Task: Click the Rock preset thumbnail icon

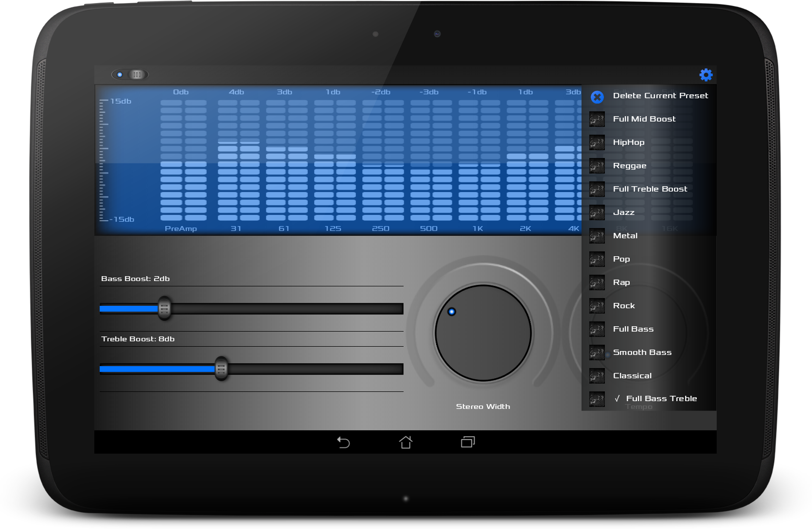Action: [597, 306]
